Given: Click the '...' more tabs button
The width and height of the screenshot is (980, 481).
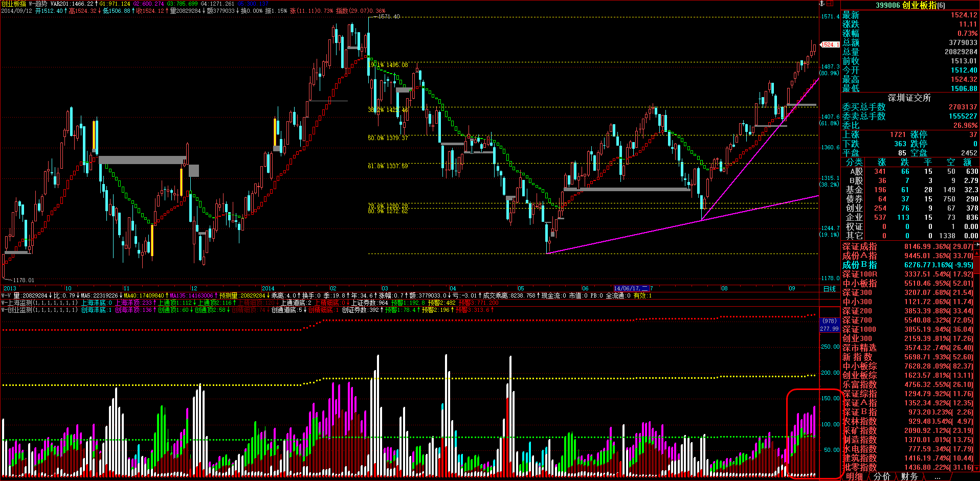Looking at the screenshot, I should [x=937, y=476].
